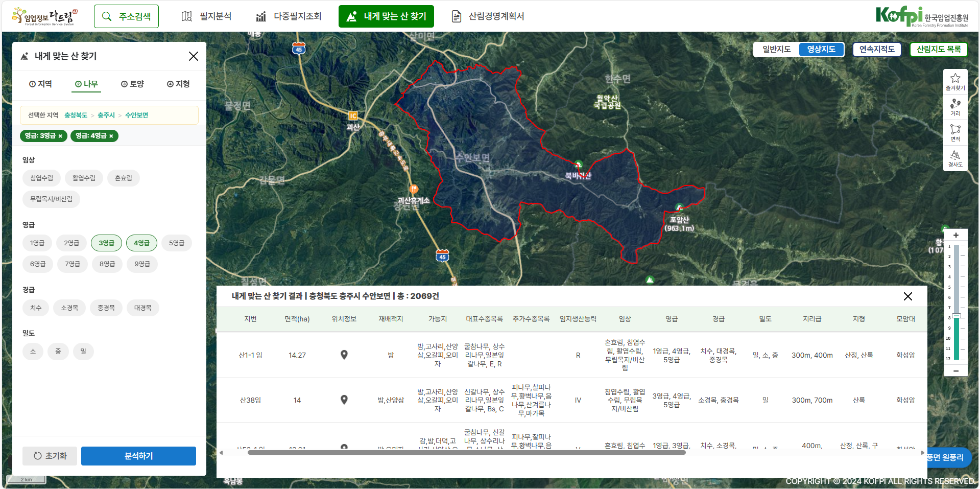Toggle the 치수 diameter class
Screen dimensions: 980x489
[36, 308]
